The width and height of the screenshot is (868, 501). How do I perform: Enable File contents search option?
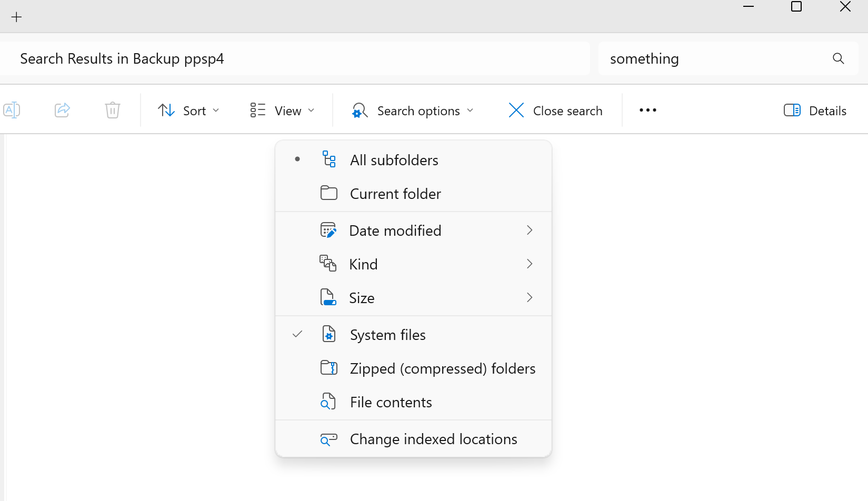(x=413, y=402)
